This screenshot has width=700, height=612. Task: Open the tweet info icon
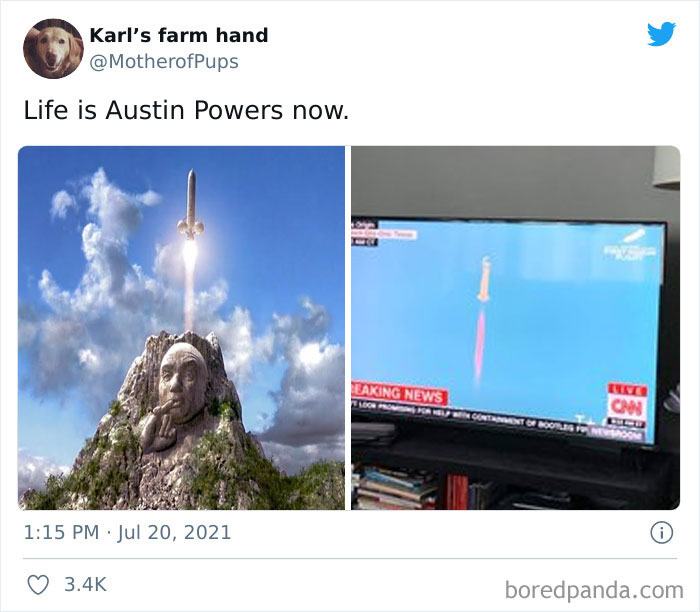pyautogui.click(x=661, y=533)
